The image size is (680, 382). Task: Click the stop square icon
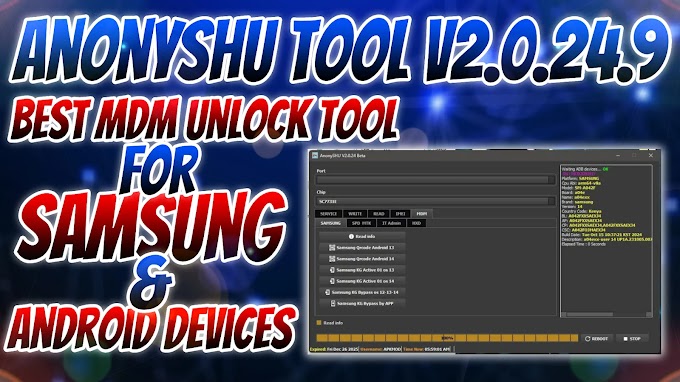coord(625,339)
